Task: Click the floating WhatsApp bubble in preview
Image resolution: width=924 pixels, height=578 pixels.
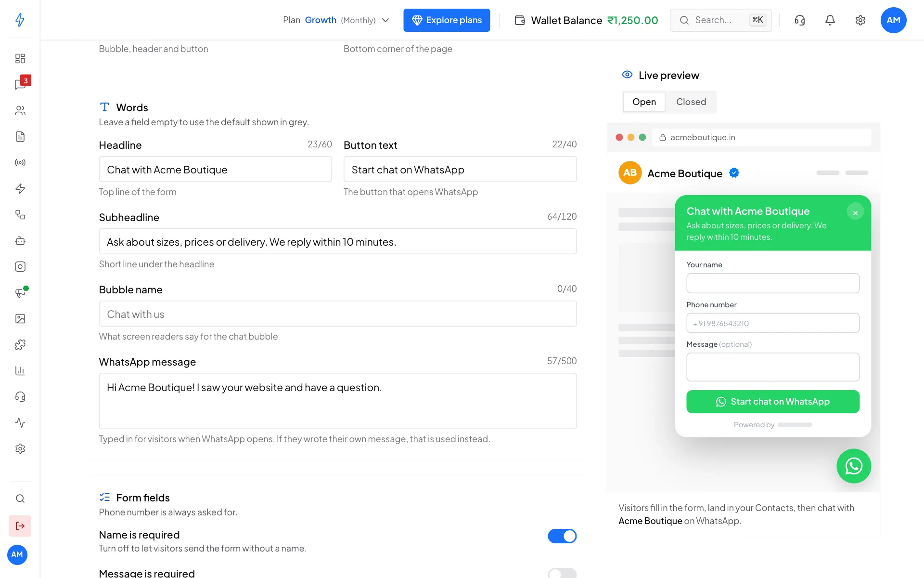Action: [x=854, y=466]
